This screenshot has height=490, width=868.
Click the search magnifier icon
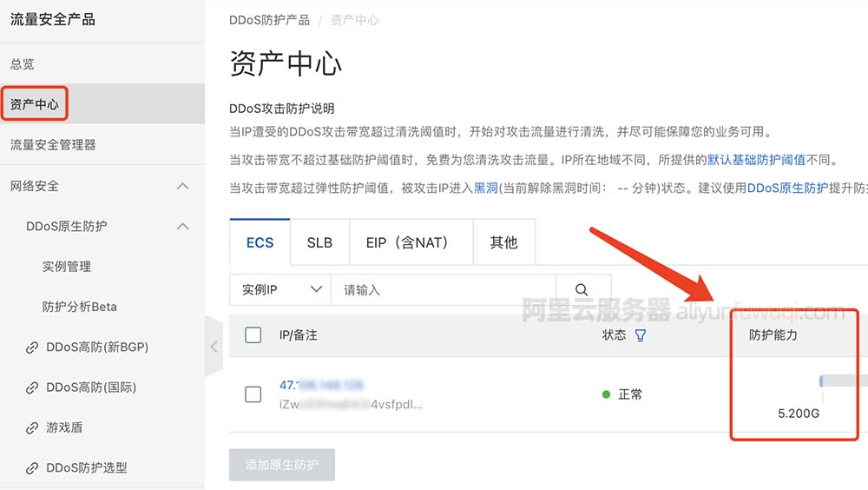click(582, 289)
